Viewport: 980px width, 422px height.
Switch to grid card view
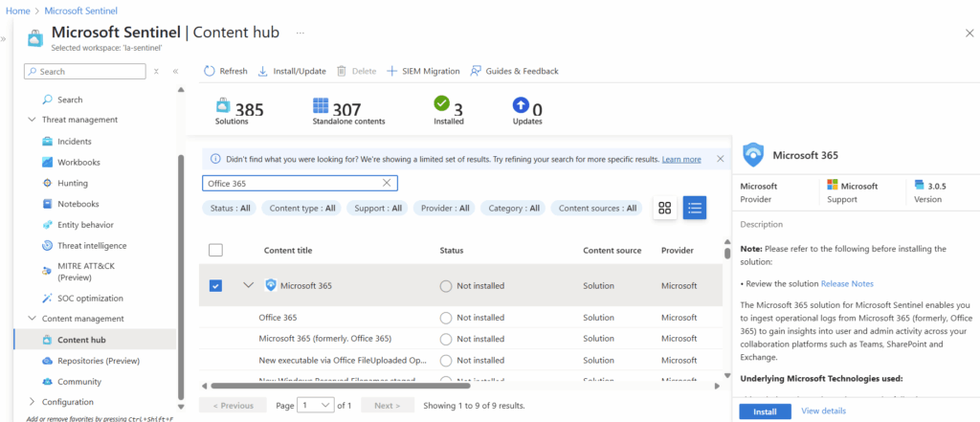click(665, 209)
